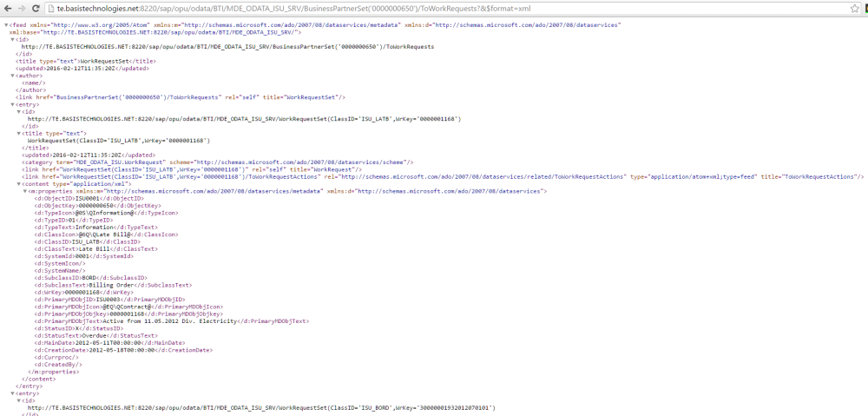868x416 pixels.
Task: Collapse the id element containing the ISU_BORD URL
Action: click(x=18, y=400)
